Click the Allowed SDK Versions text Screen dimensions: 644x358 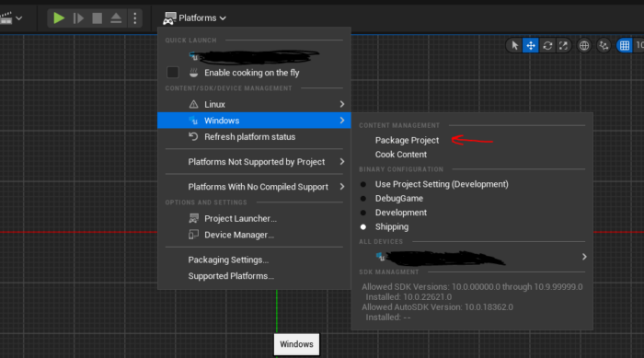click(472, 287)
